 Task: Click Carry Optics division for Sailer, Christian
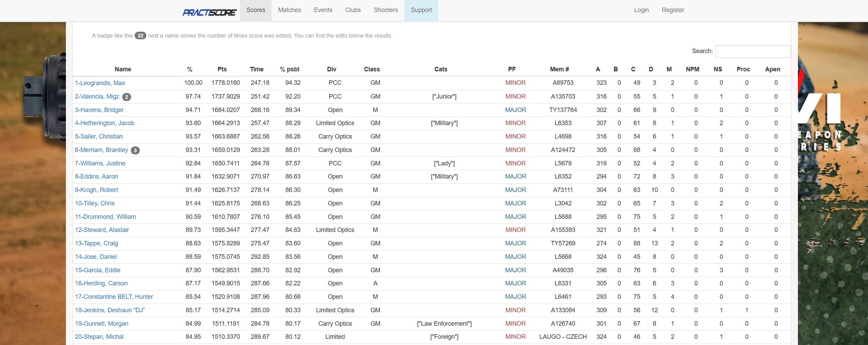coord(335,136)
